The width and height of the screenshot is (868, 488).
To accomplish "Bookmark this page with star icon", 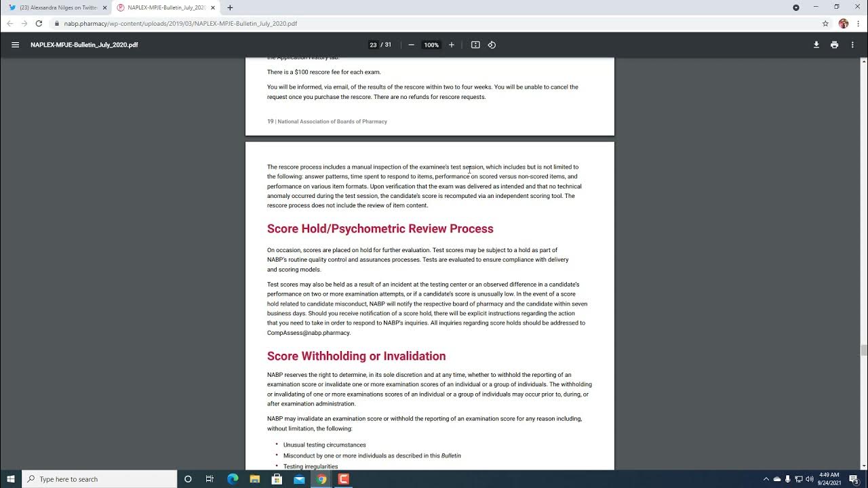I will click(825, 23).
